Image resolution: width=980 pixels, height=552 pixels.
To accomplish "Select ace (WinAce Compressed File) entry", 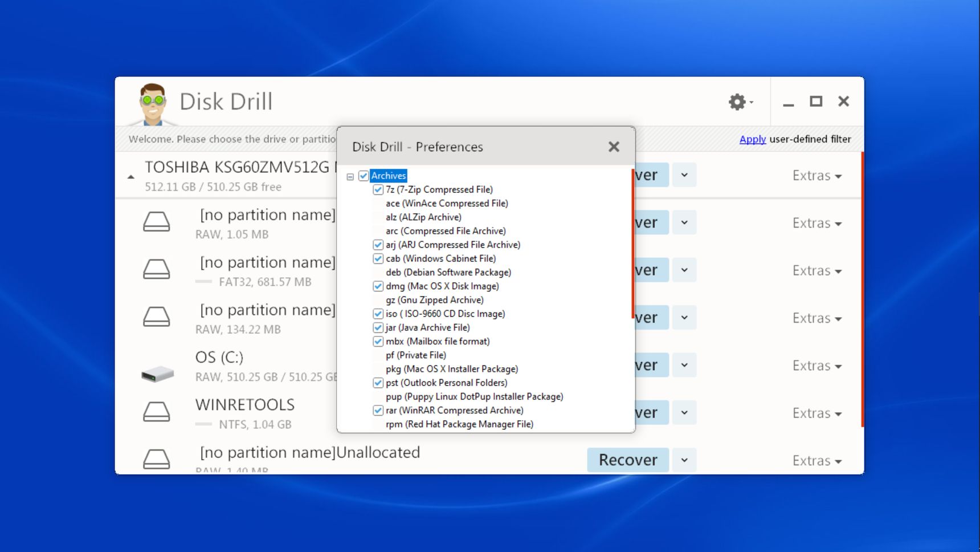I will (447, 204).
